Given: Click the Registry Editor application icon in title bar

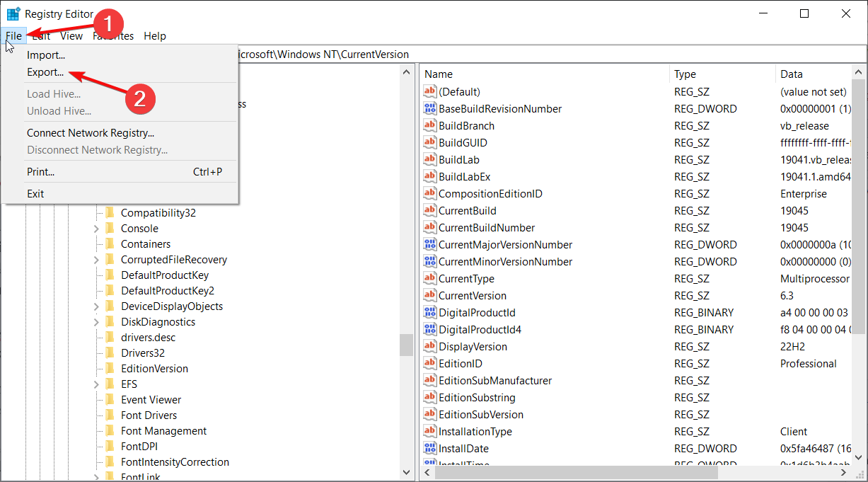Looking at the screenshot, I should (x=13, y=13).
